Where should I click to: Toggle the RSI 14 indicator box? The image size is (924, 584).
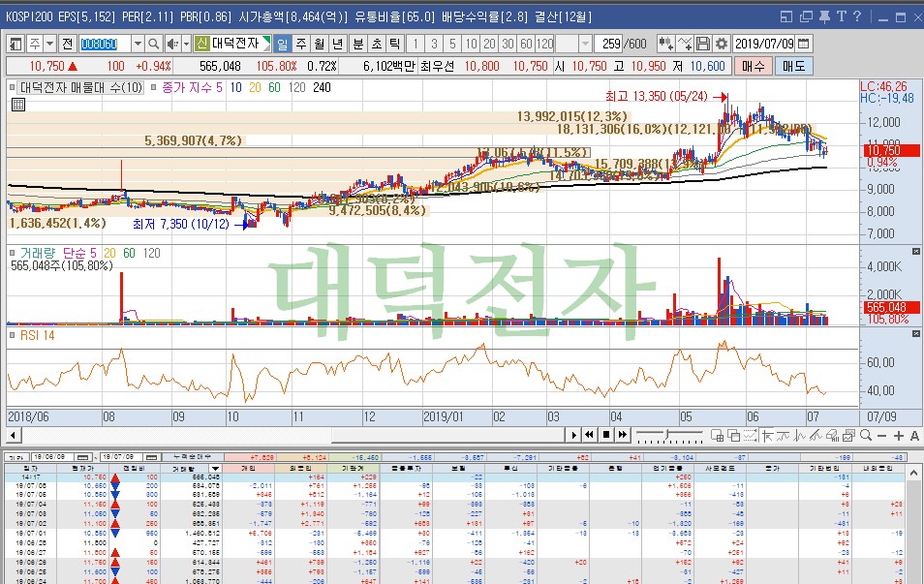[x=13, y=335]
